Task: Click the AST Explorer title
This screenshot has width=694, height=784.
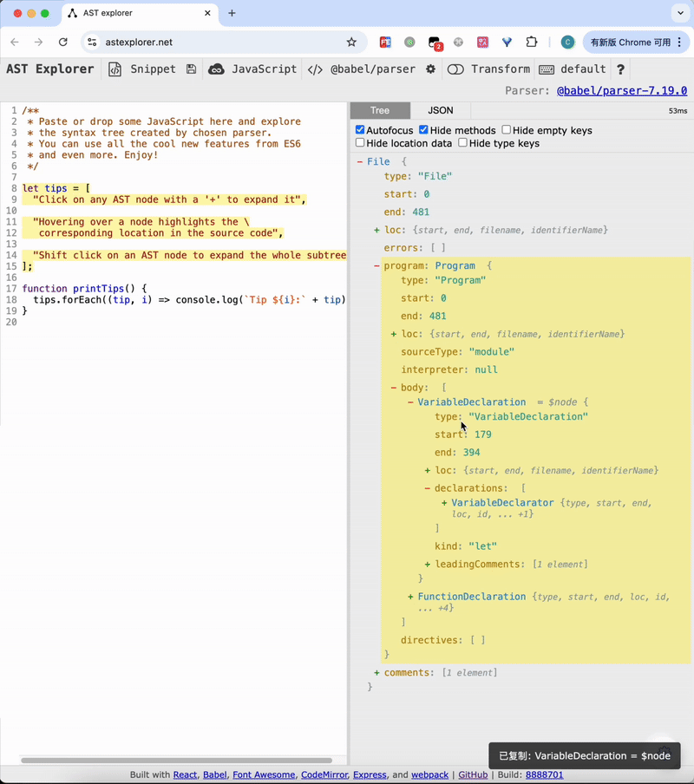Action: [x=50, y=69]
